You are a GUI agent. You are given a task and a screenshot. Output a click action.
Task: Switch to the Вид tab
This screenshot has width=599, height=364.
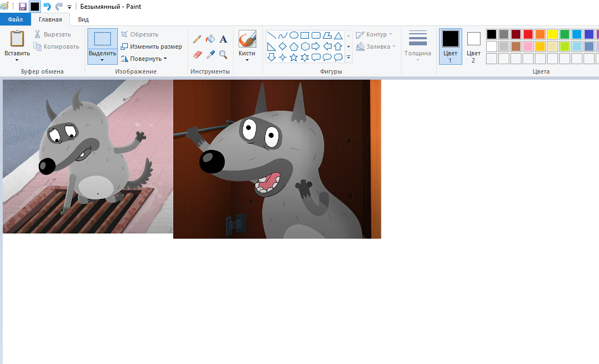83,19
